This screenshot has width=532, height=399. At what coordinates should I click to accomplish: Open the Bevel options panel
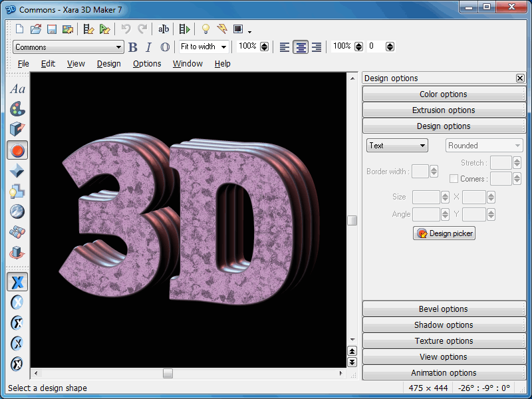pyautogui.click(x=444, y=309)
